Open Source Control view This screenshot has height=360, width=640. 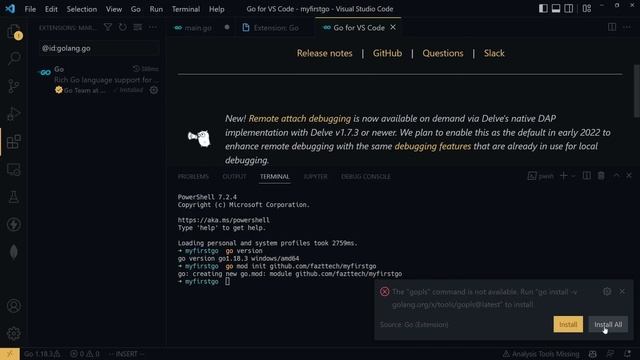(x=14, y=86)
